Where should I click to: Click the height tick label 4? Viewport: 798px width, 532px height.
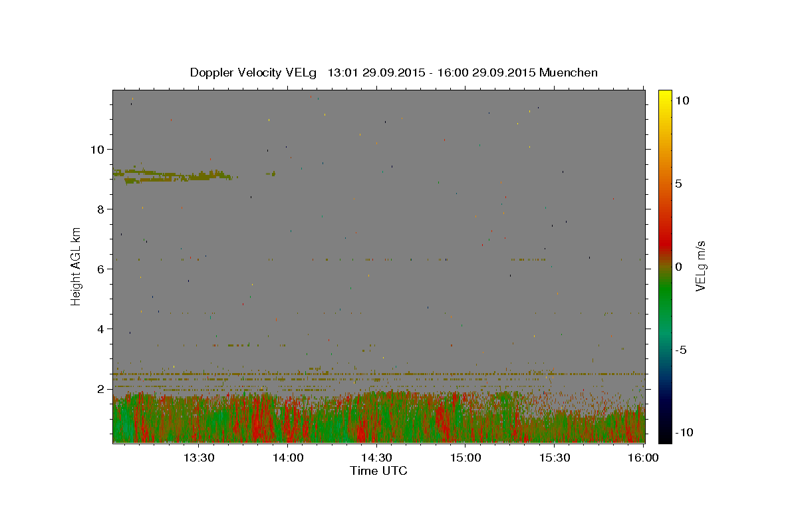coord(101,329)
